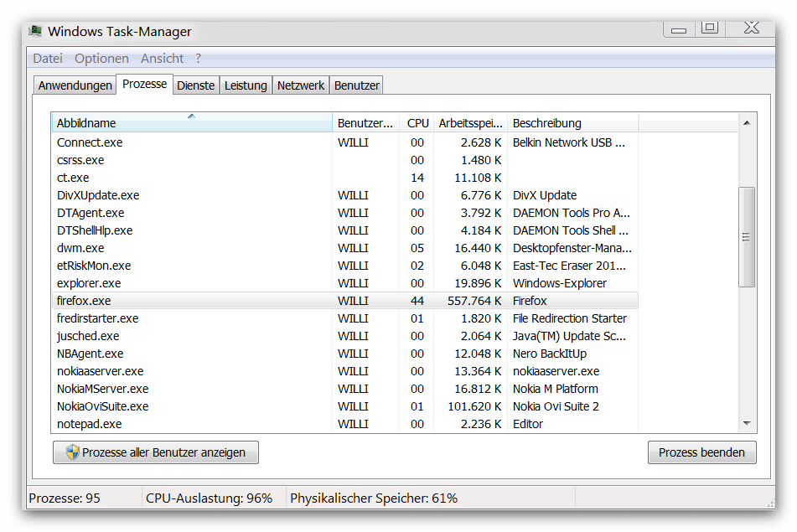Sort processes by the CPU column header

point(417,123)
